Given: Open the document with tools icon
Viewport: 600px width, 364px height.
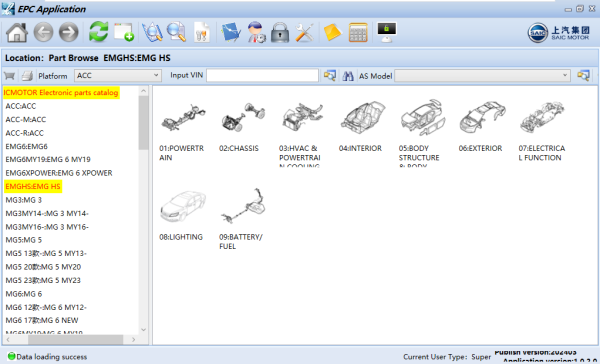Looking at the screenshot, I should pos(202,32).
